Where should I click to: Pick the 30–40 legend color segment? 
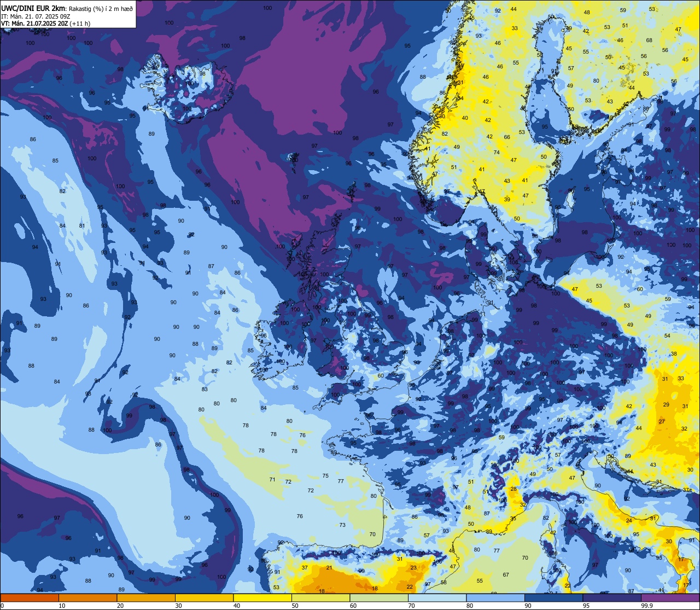204,597
